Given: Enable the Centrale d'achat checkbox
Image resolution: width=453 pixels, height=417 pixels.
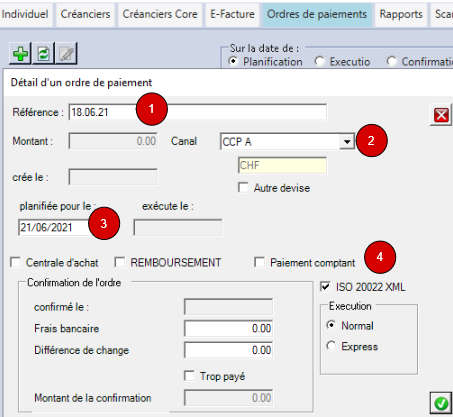Looking at the screenshot, I should click(x=16, y=262).
